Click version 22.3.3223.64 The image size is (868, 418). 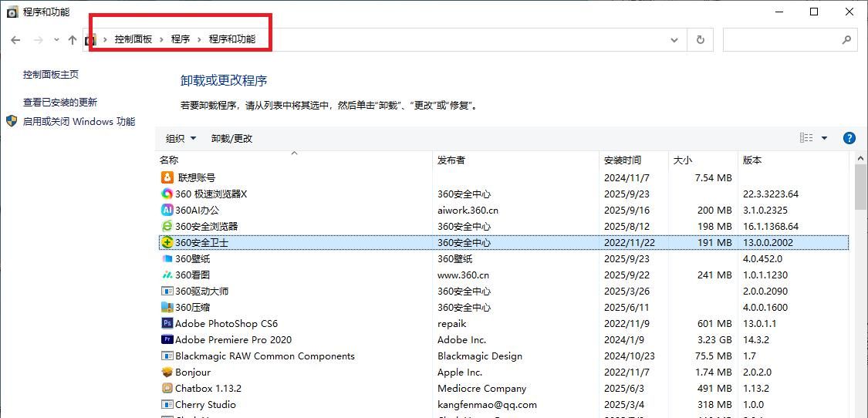[771, 194]
